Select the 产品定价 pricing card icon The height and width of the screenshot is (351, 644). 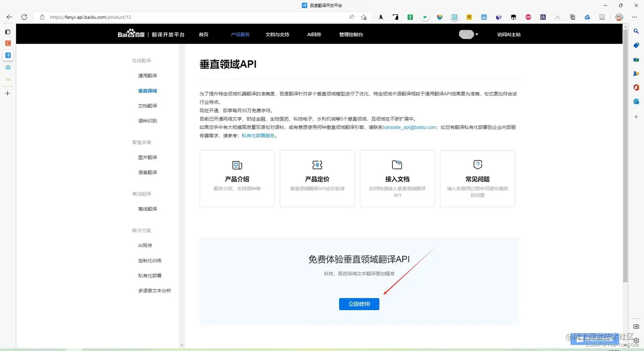click(317, 165)
